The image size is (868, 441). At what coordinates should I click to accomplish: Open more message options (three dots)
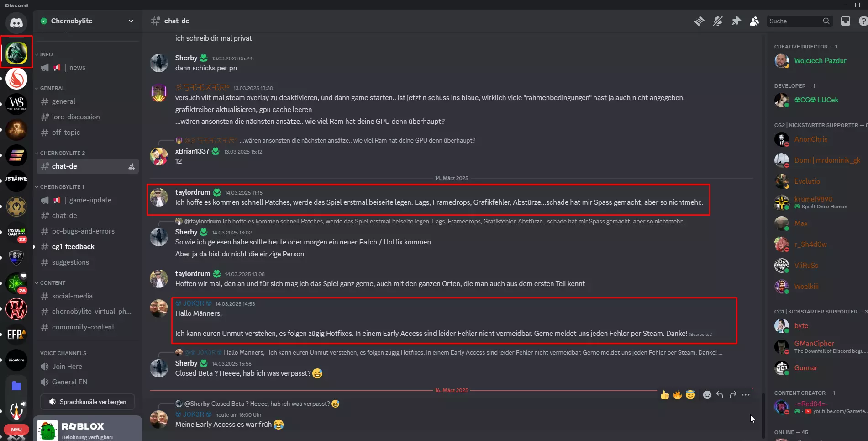tap(746, 395)
